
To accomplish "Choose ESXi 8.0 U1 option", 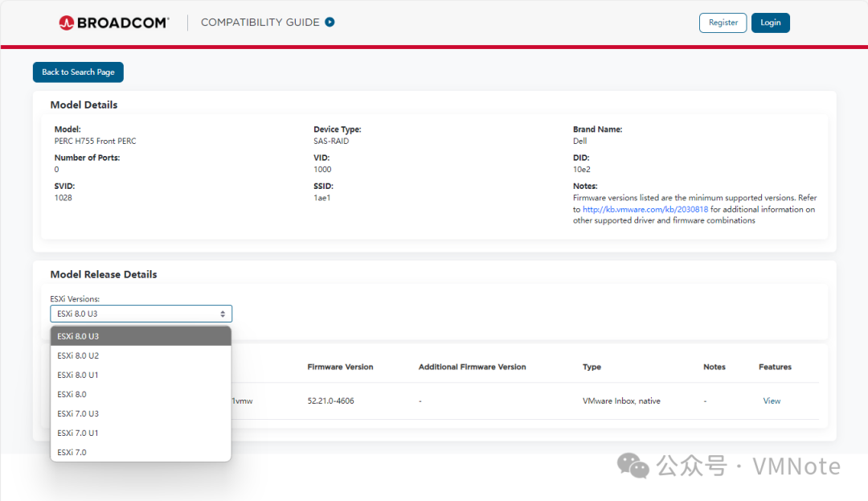I will (141, 375).
